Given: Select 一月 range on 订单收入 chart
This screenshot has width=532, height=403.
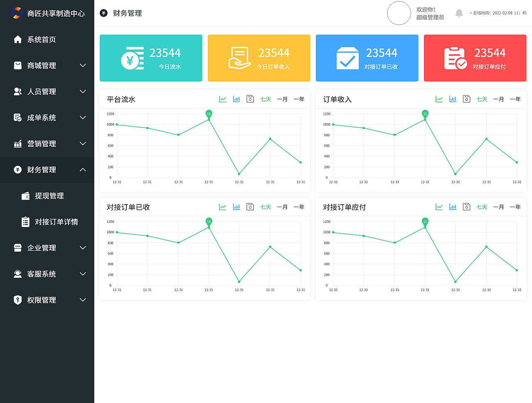Looking at the screenshot, I should (498, 99).
